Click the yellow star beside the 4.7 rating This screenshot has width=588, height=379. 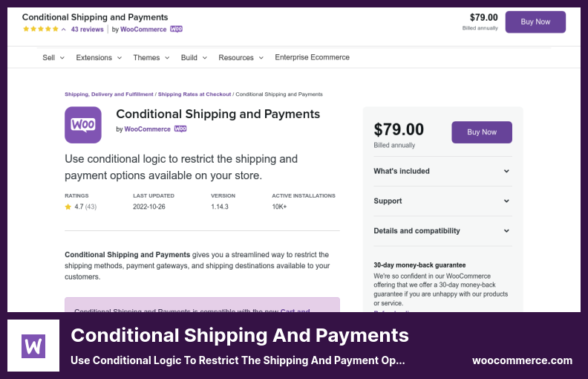tap(68, 207)
